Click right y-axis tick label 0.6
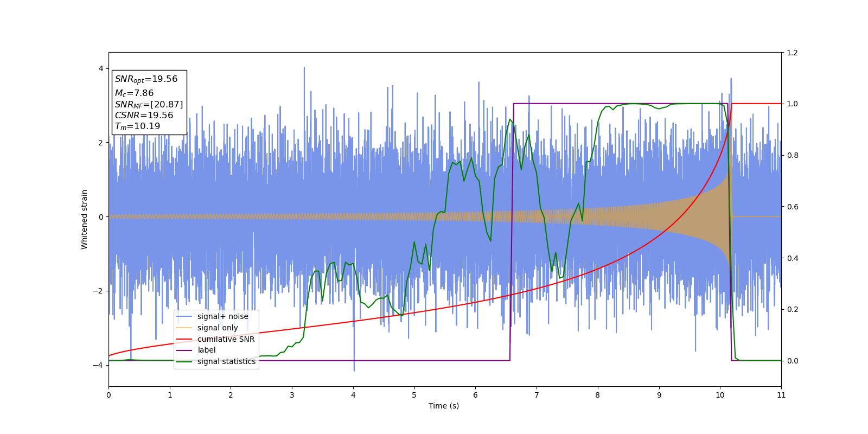 click(x=792, y=207)
